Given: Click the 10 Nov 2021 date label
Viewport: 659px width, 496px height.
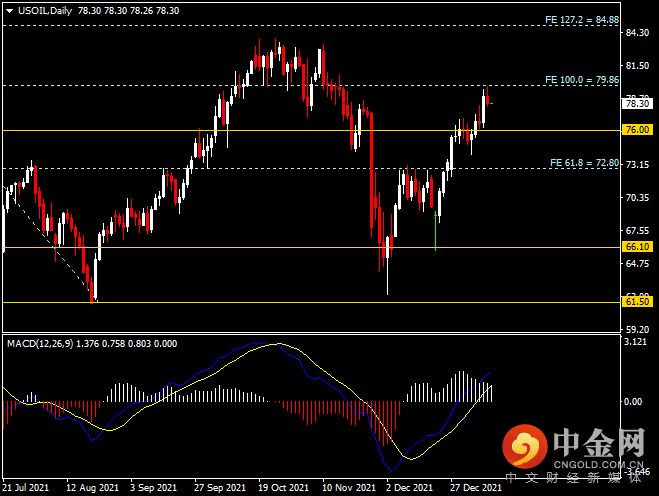Looking at the screenshot, I should pos(349,488).
